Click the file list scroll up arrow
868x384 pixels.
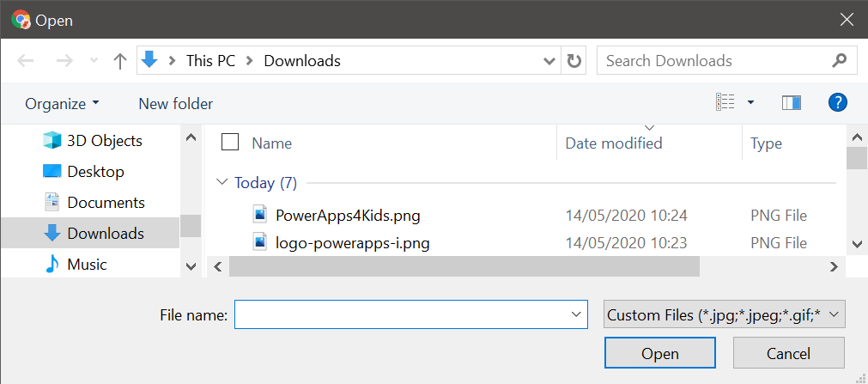[857, 137]
